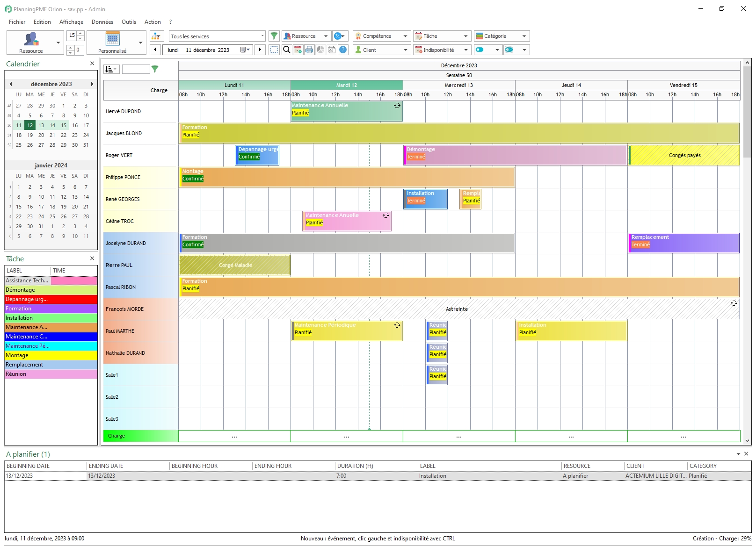Click the printer icon

(x=309, y=50)
